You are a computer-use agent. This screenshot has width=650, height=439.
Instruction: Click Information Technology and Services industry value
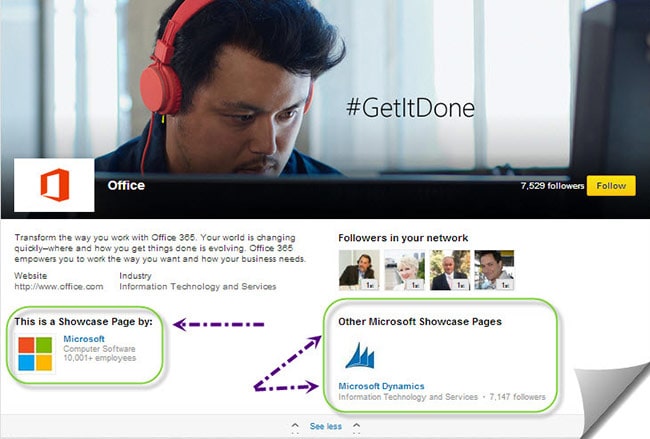(198, 286)
